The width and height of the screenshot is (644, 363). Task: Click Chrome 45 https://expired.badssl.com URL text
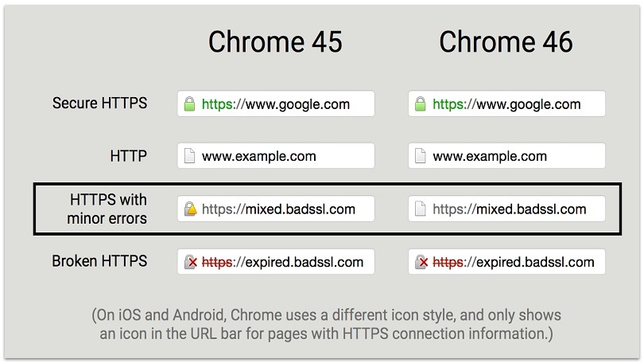282,262
